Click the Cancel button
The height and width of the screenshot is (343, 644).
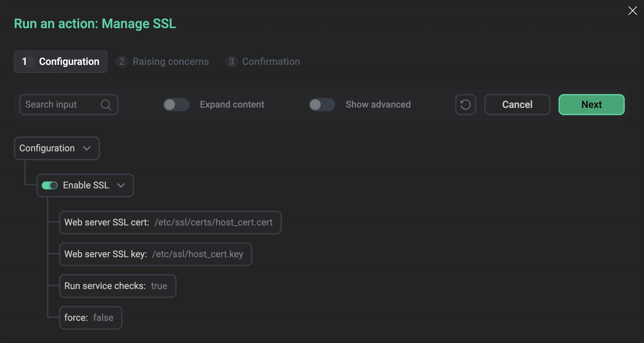pos(517,105)
